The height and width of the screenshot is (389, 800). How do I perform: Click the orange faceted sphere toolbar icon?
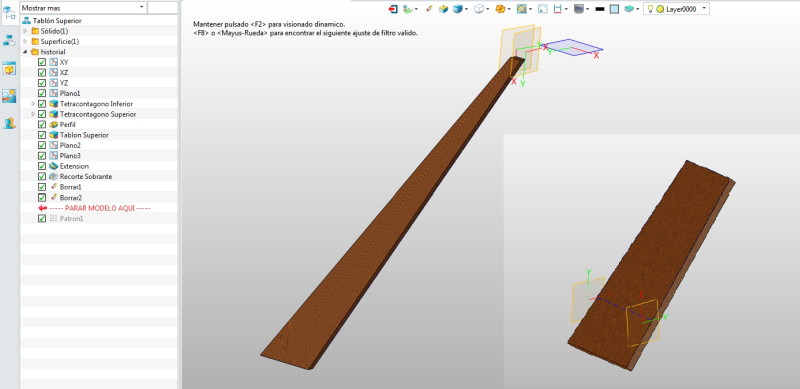(501, 9)
